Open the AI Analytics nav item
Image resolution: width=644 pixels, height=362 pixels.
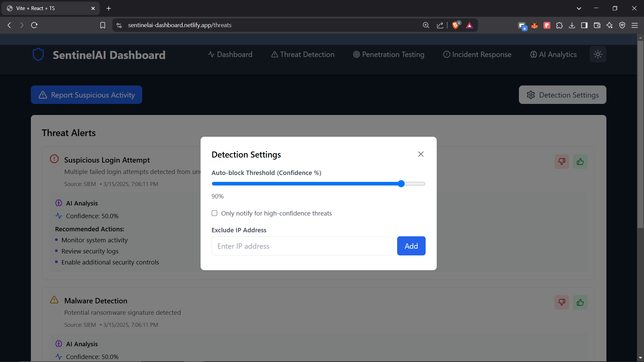coord(553,54)
